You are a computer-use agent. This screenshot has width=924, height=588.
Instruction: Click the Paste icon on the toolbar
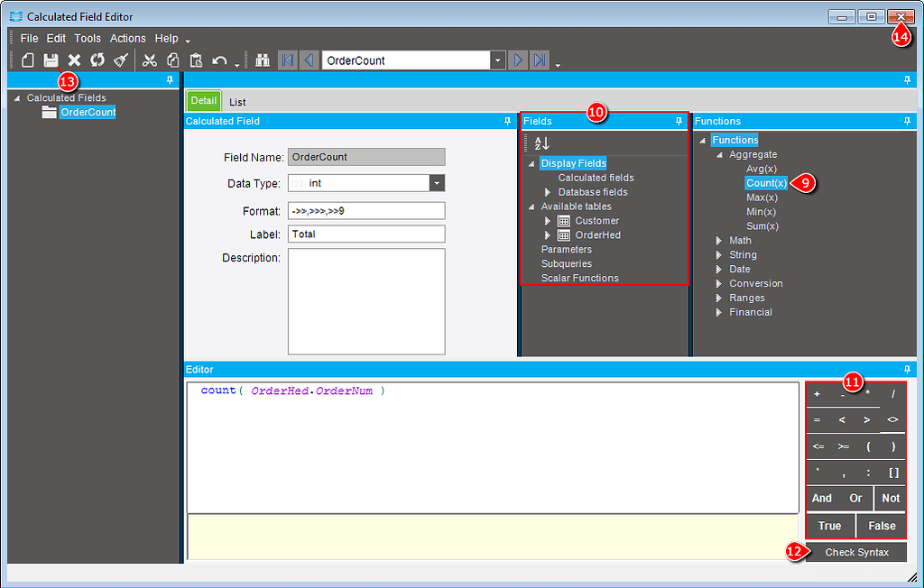coord(196,60)
